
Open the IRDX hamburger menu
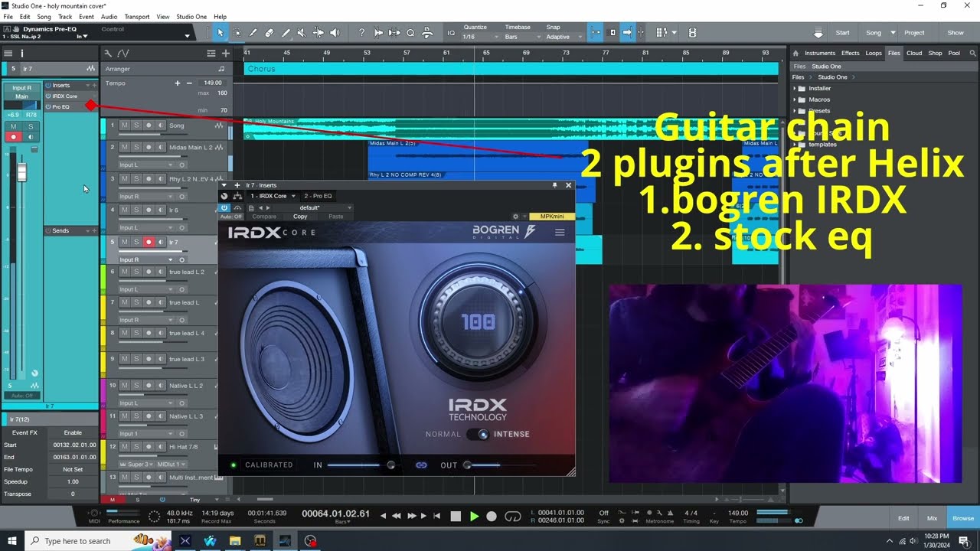point(560,232)
